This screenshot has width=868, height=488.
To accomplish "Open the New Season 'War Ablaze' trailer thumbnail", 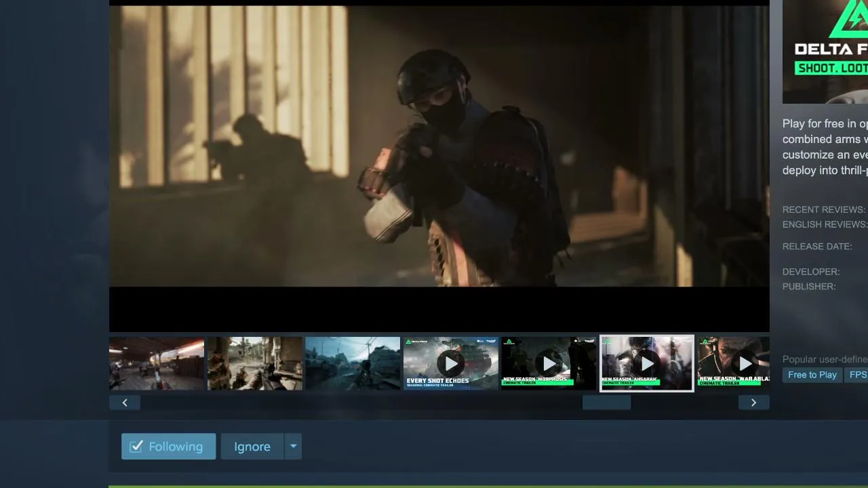I will coord(733,363).
